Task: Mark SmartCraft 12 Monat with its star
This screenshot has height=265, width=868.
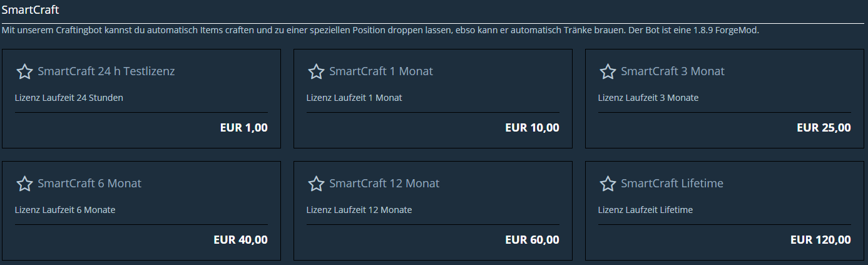Action: point(316,184)
